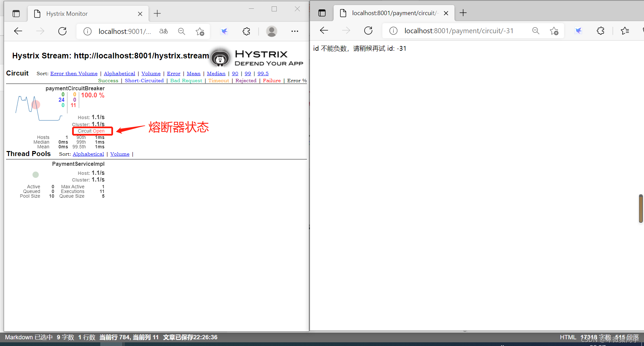Sort circuits by 90th percentile

click(235, 73)
